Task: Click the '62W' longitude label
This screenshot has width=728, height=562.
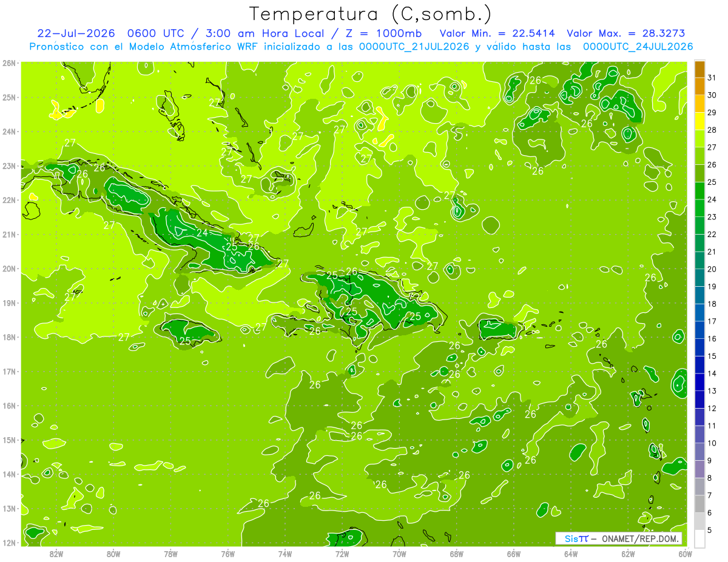Action: coord(628,554)
